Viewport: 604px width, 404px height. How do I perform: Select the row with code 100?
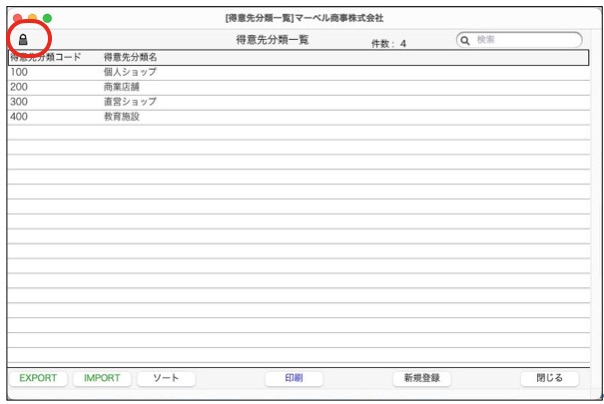[x=19, y=72]
